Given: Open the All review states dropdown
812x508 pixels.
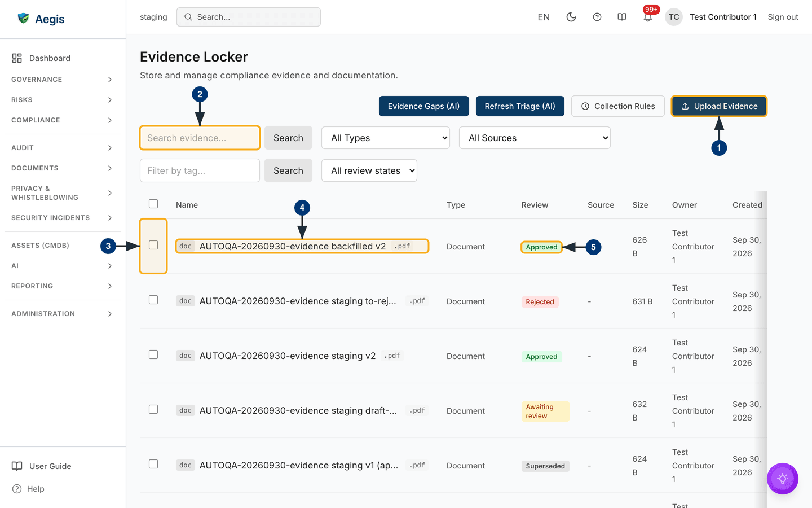Looking at the screenshot, I should click(x=369, y=170).
